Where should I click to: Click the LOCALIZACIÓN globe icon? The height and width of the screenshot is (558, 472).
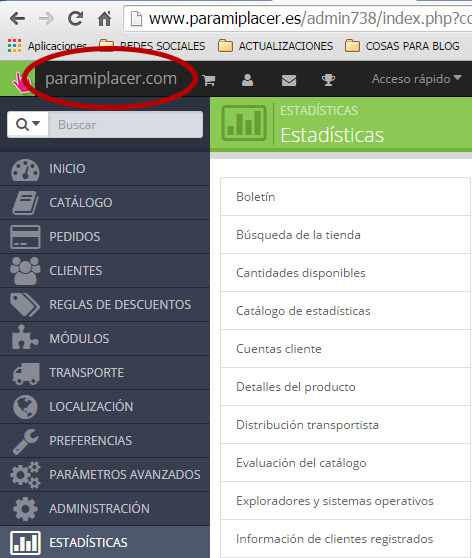(x=25, y=407)
